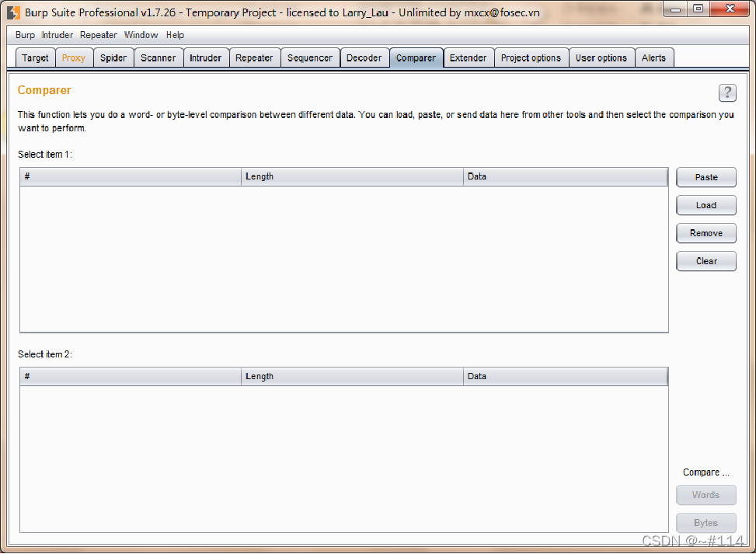Click the Bytes compare button

click(x=706, y=523)
